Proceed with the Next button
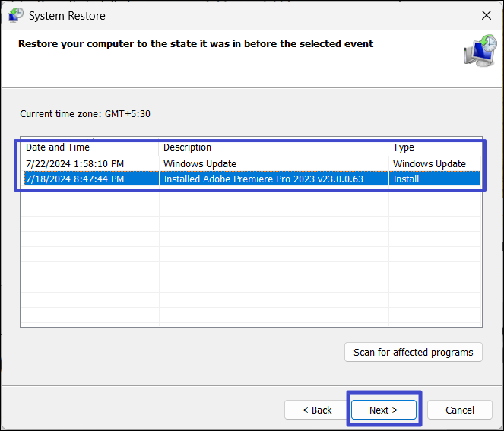This screenshot has height=431, width=504. point(384,410)
